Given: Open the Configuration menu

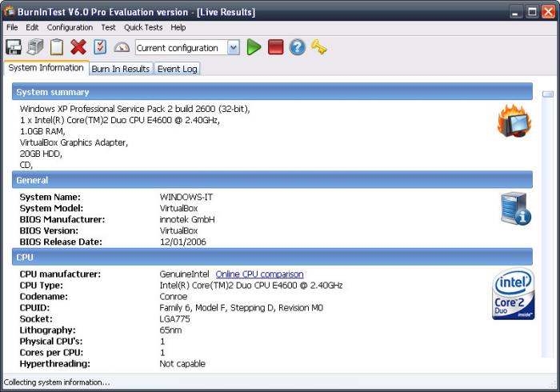Looking at the screenshot, I should click(70, 27).
